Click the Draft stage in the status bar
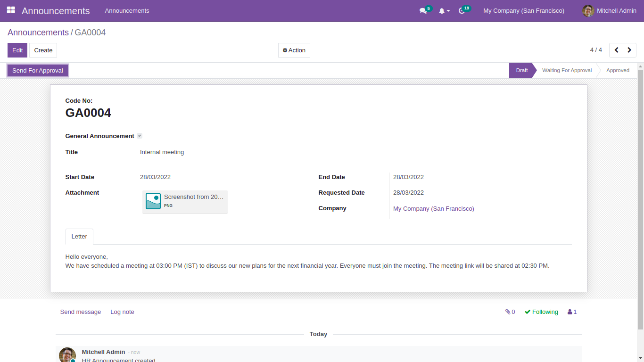Image resolution: width=644 pixels, height=362 pixels. (x=521, y=70)
